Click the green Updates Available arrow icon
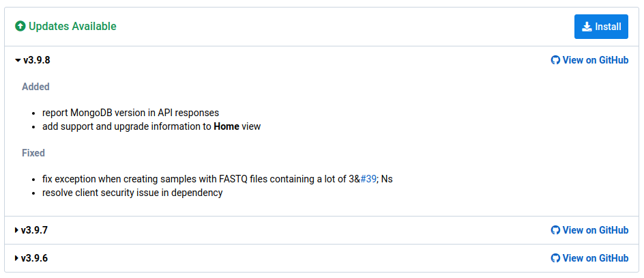This screenshot has width=644, height=278. (x=20, y=27)
